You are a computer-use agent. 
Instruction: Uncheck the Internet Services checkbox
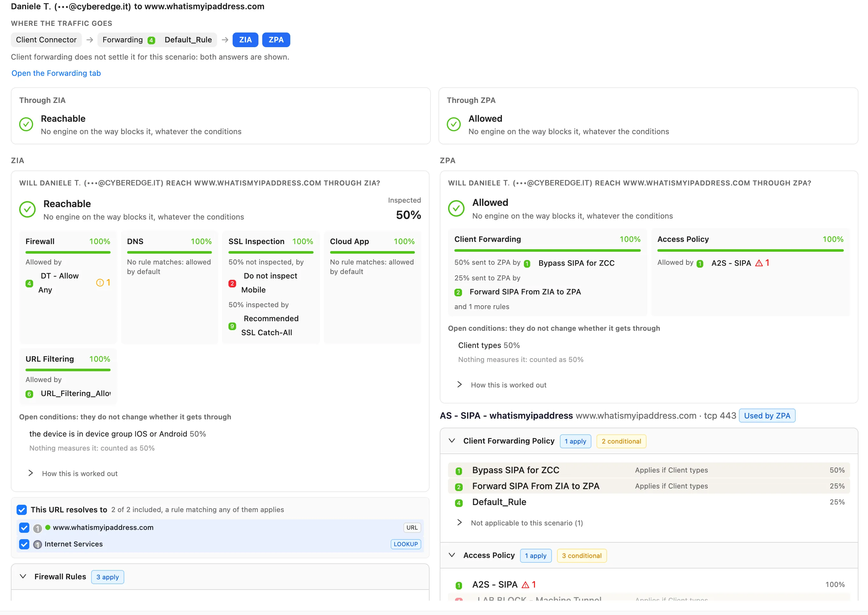(x=24, y=544)
